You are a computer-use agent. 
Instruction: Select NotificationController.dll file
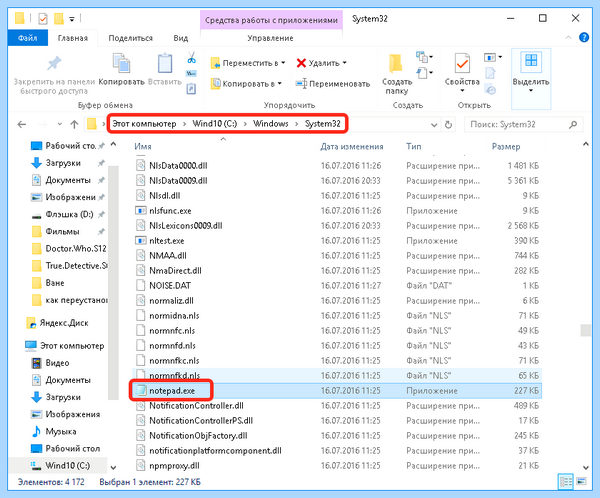coord(337,405)
